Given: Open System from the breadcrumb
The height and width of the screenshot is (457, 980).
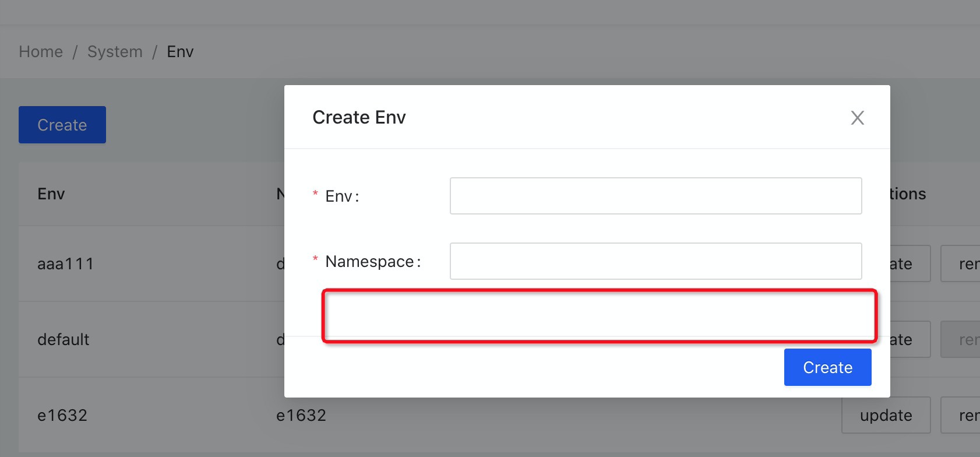Looking at the screenshot, I should pos(115,51).
